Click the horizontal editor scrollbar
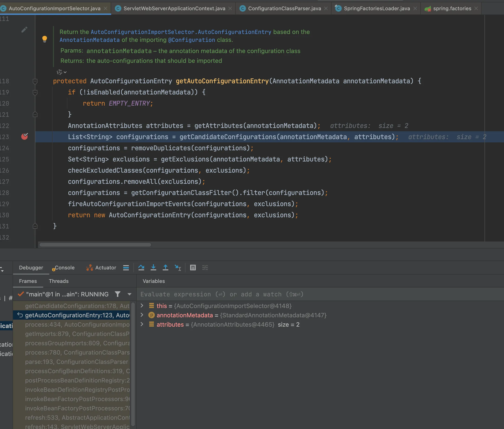This screenshot has height=429, width=504. pos(95,245)
